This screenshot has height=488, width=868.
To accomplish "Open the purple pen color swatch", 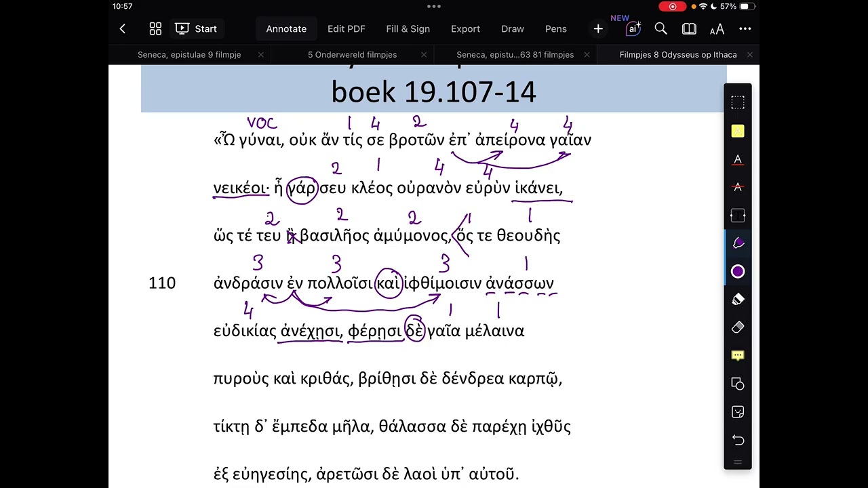I will [x=738, y=272].
